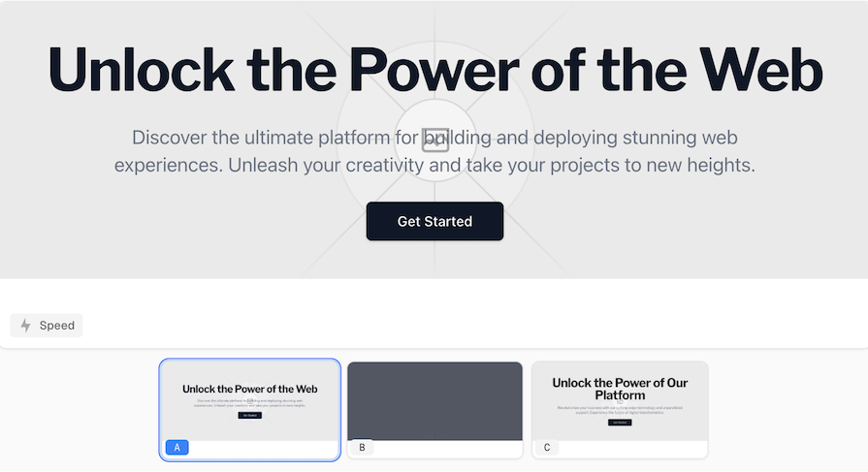This screenshot has height=472, width=868.
Task: Click the white footer strip of card B
Action: click(446, 448)
